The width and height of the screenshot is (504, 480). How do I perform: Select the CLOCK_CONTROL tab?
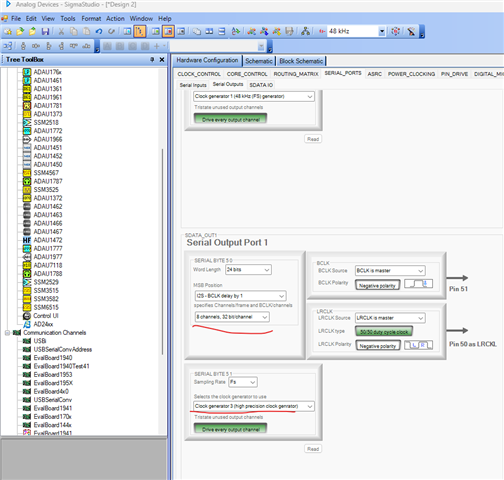(x=199, y=74)
